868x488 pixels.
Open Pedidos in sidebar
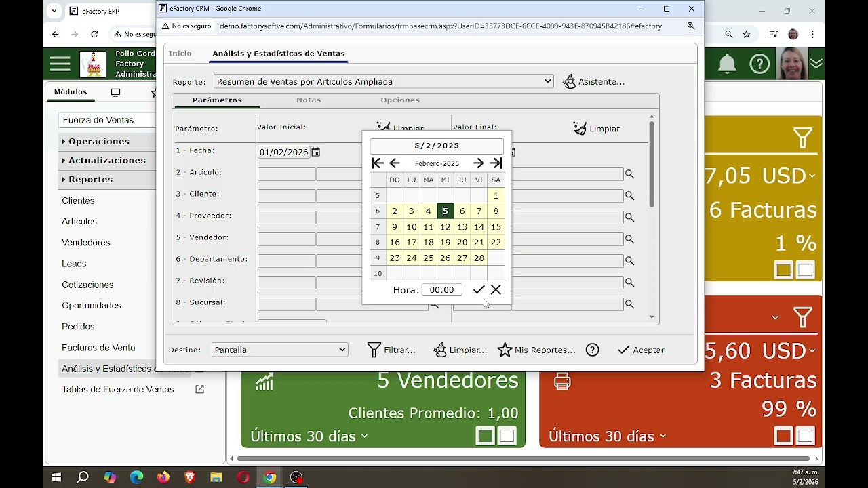tap(78, 327)
